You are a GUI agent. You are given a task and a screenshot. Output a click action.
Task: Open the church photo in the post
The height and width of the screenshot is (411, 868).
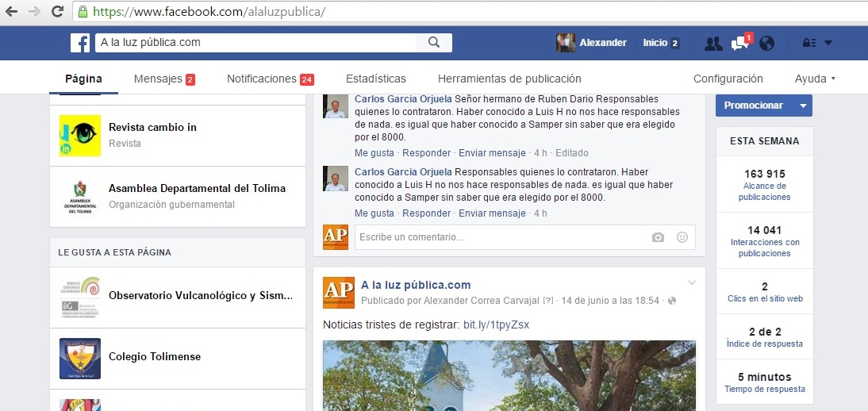point(509,375)
